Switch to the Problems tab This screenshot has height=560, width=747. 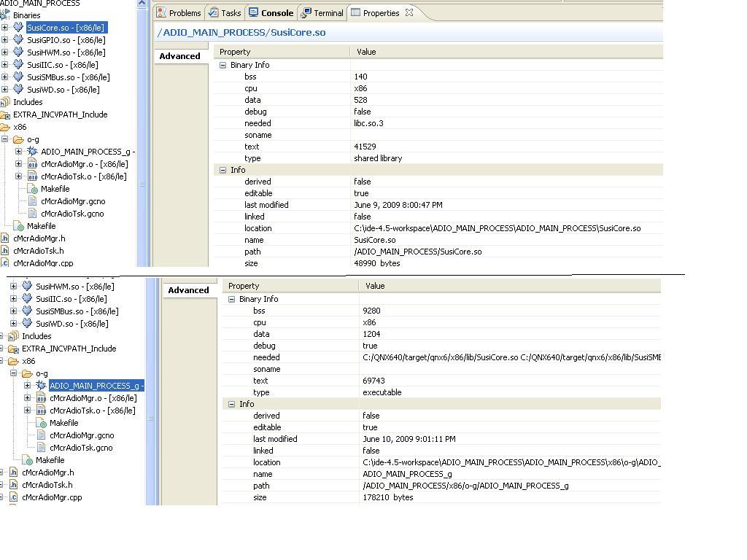[x=185, y=13]
